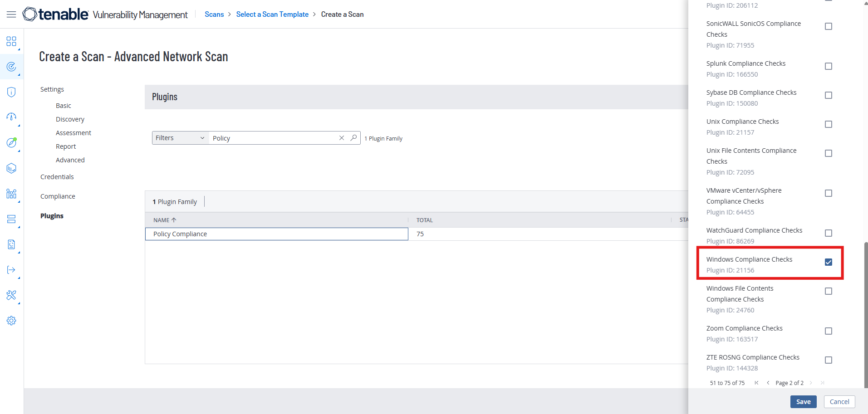The height and width of the screenshot is (414, 868).
Task: Uncheck Windows Compliance Checks plugin
Action: [828, 262]
